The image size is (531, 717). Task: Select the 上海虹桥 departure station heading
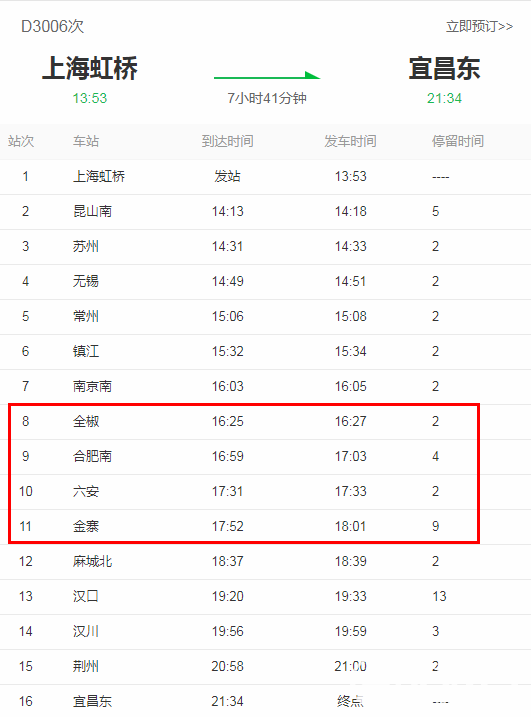(x=90, y=69)
